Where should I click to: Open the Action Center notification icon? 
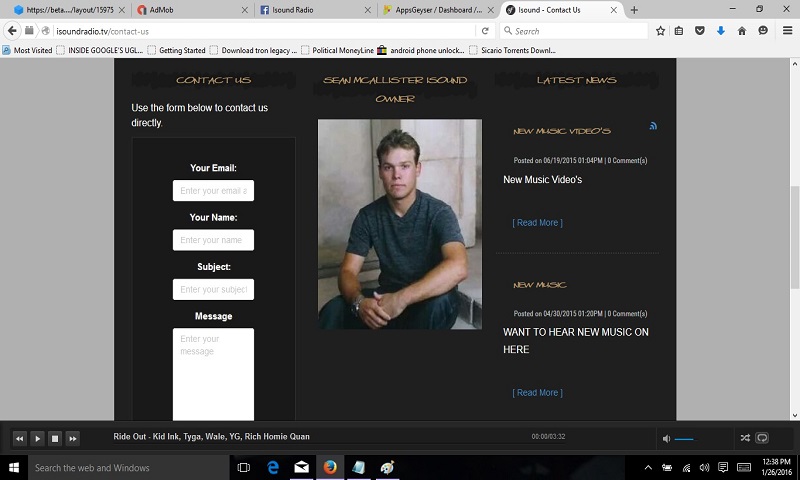[723, 468]
